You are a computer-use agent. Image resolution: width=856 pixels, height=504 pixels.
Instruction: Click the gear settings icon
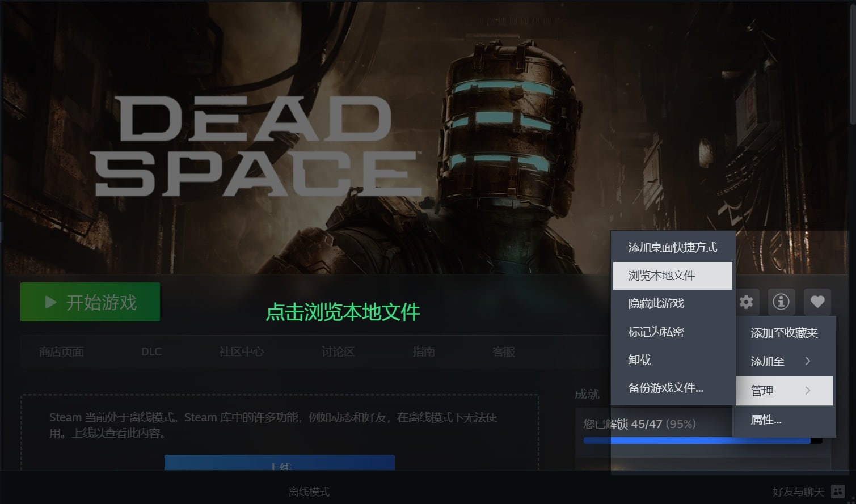click(x=747, y=302)
